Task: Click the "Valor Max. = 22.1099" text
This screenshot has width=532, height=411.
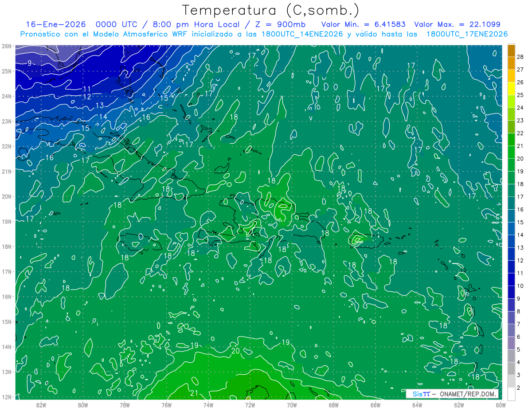Action: tap(458, 24)
